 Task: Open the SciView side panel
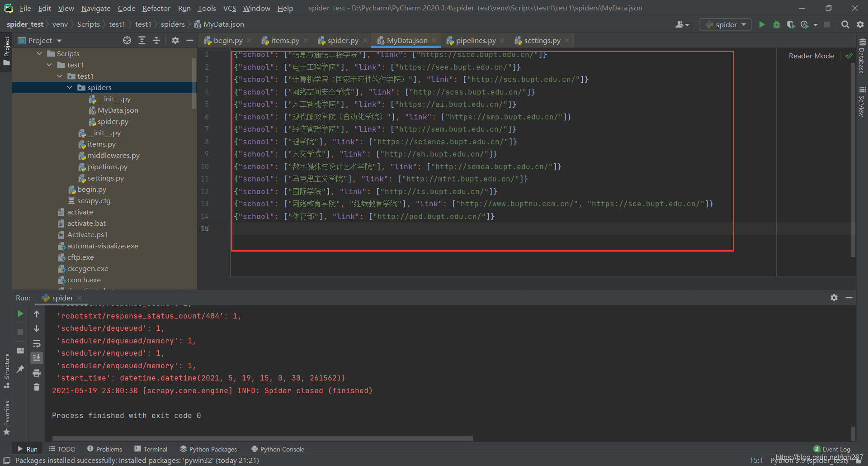coord(862,102)
